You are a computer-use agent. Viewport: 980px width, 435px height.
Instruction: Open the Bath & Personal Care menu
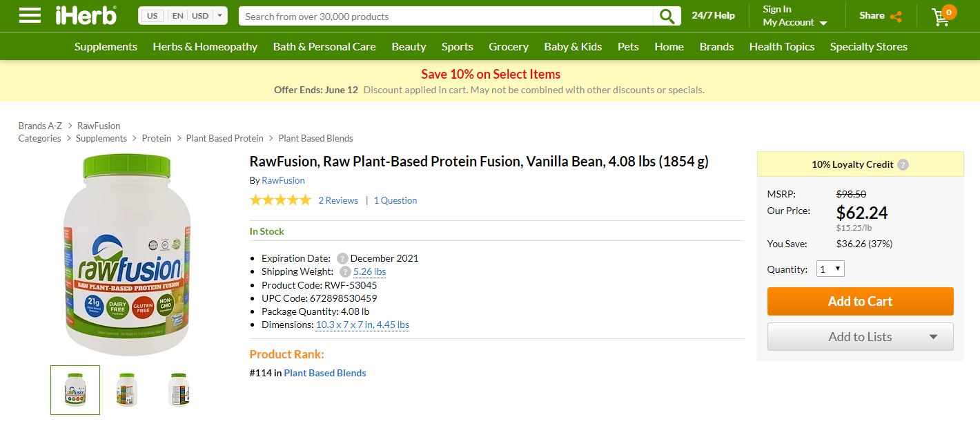(x=324, y=46)
